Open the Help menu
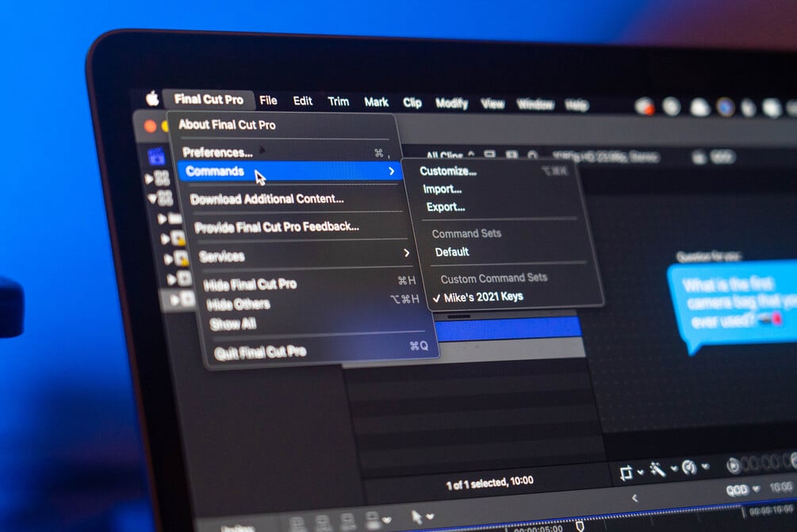Screen dimensions: 797x532 pos(577,105)
